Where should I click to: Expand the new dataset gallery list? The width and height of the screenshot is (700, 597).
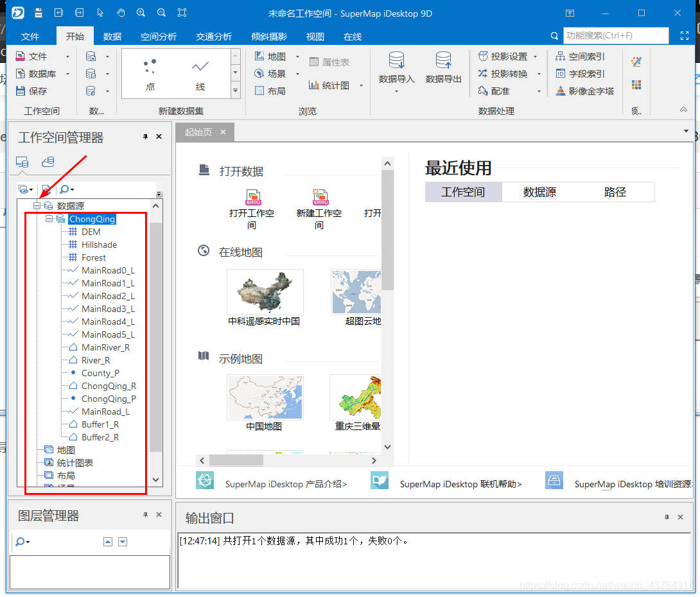point(235,91)
